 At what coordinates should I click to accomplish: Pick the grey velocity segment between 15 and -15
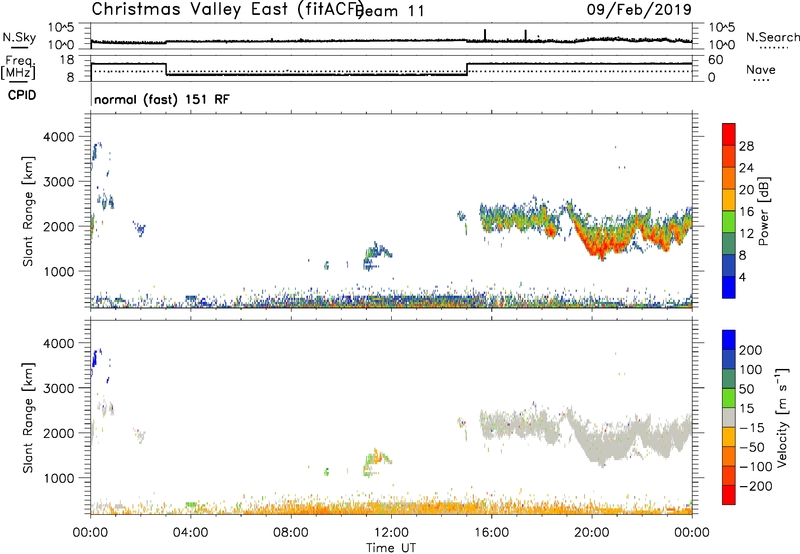tap(729, 417)
